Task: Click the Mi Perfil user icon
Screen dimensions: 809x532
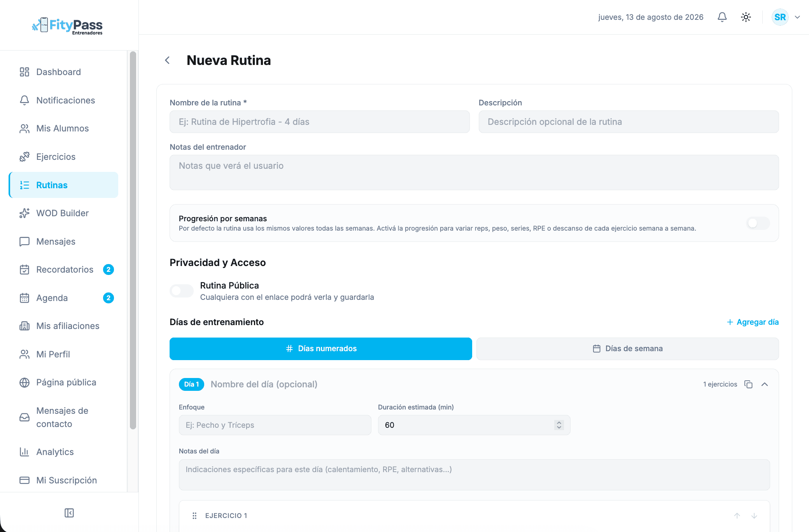Action: [25, 354]
